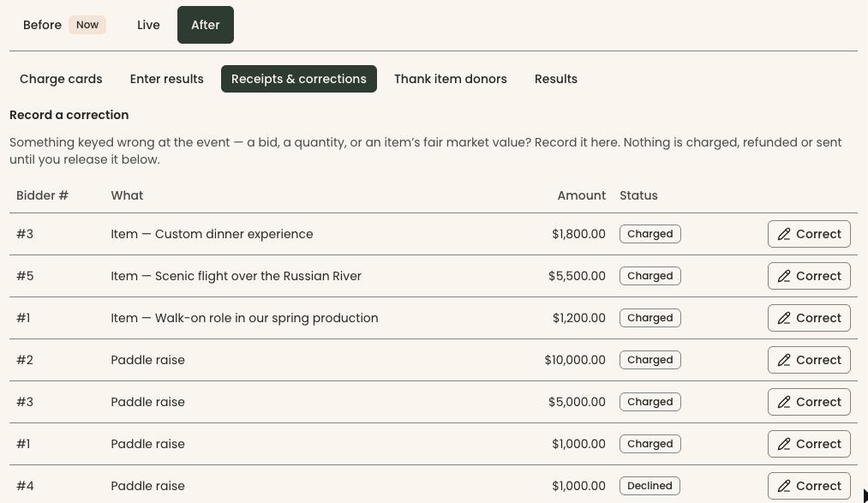The width and height of the screenshot is (868, 503).
Task: Click the $1,800.00 amount
Action: tap(578, 234)
